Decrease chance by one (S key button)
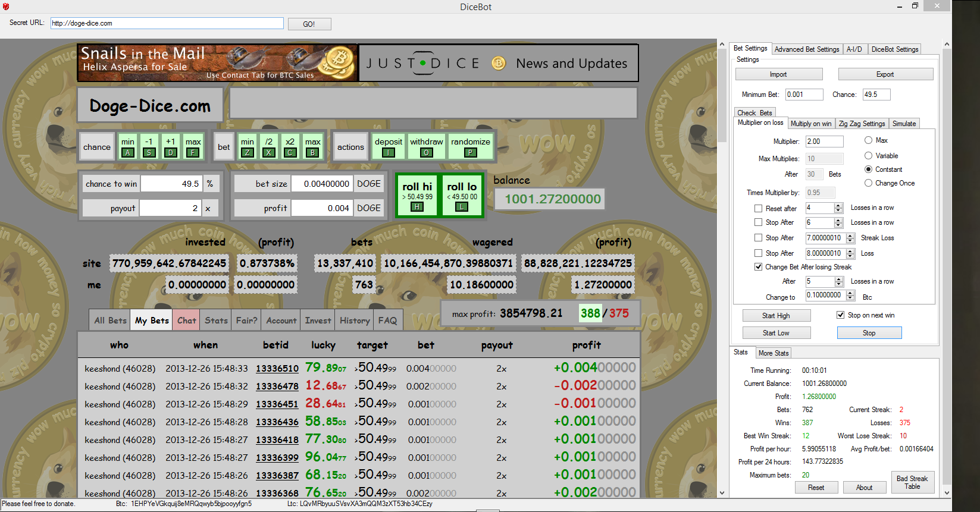Viewport: 980px width, 512px height. point(149,147)
